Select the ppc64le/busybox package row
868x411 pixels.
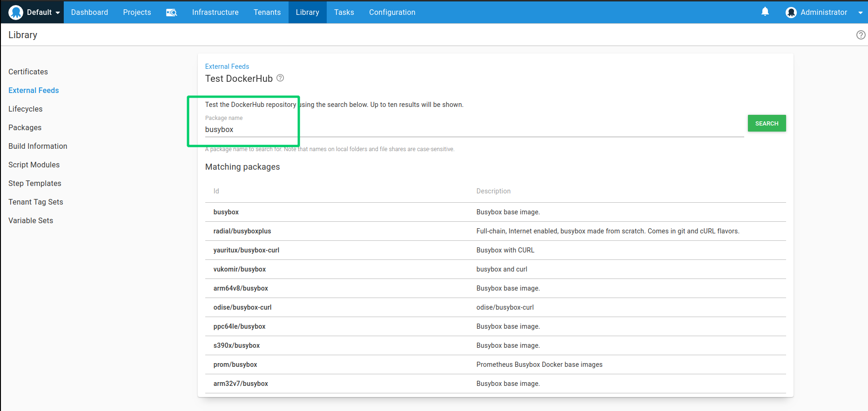coord(495,326)
